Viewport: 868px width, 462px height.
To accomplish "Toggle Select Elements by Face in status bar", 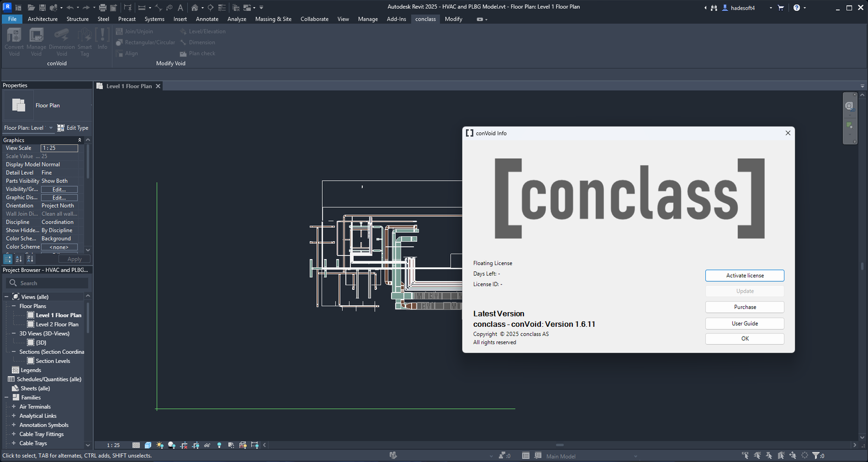I will tap(781, 455).
